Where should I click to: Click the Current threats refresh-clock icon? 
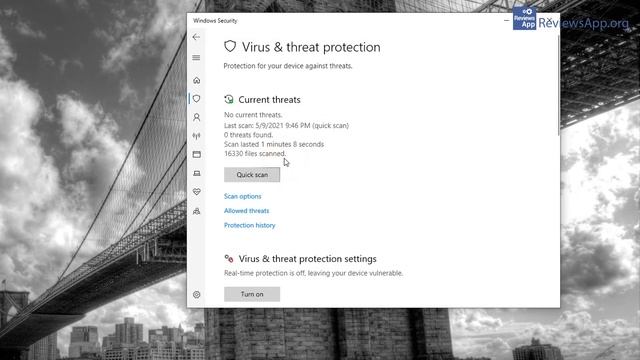tap(229, 99)
